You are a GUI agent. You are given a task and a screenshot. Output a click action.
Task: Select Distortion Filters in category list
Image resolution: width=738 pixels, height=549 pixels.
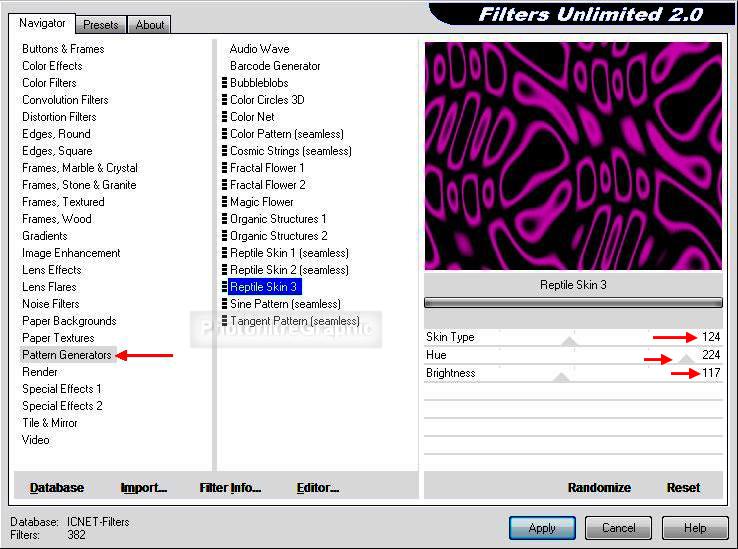pos(59,117)
